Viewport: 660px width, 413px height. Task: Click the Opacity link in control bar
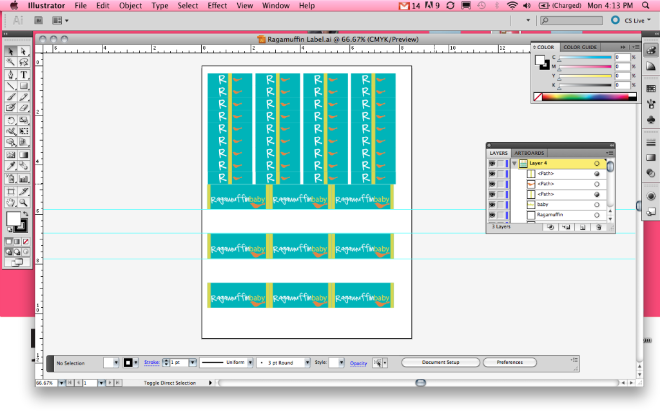click(x=358, y=363)
